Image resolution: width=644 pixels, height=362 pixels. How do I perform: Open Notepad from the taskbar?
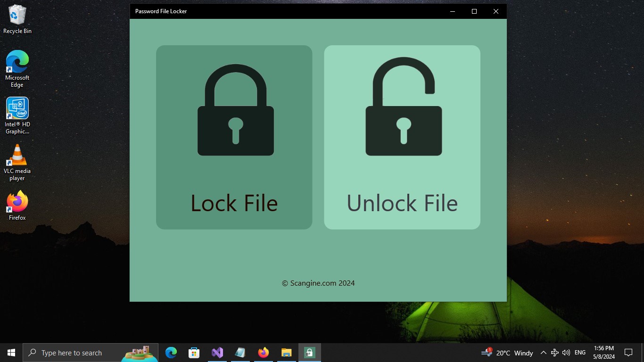240,352
